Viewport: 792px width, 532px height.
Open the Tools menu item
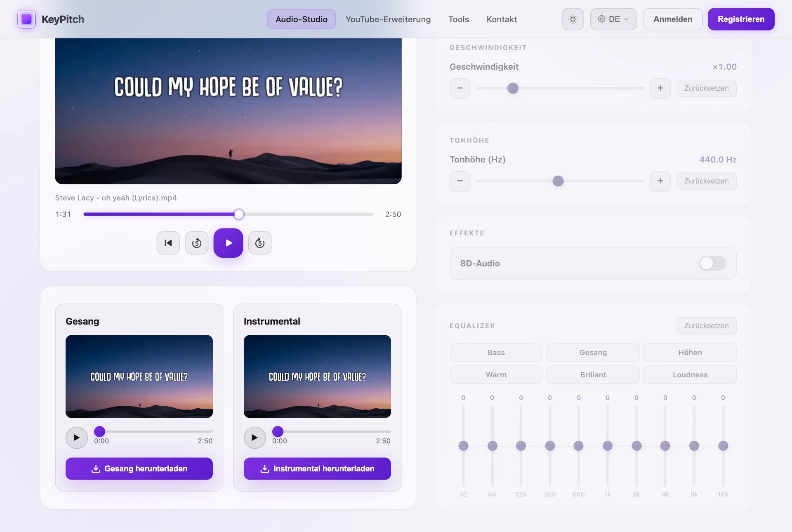(459, 19)
